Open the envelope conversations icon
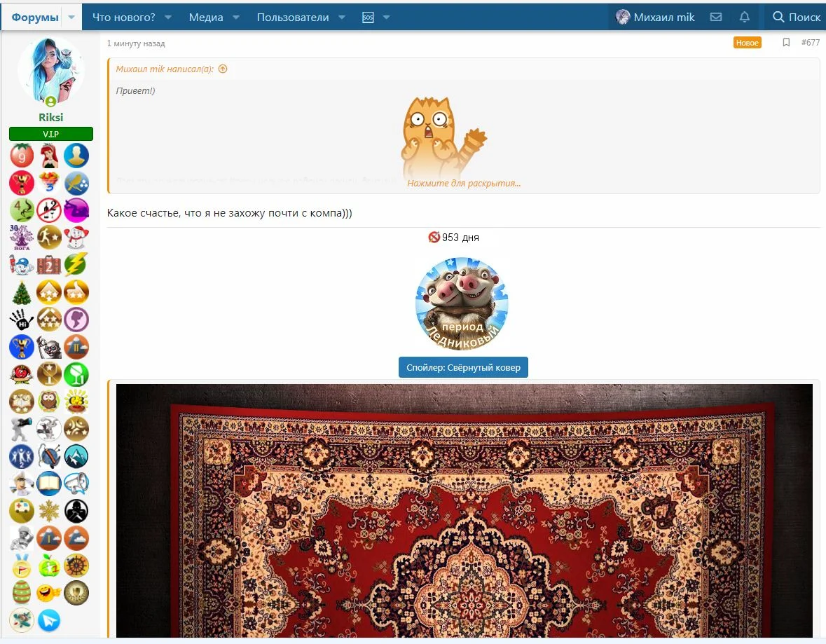The width and height of the screenshot is (826, 644). [716, 17]
